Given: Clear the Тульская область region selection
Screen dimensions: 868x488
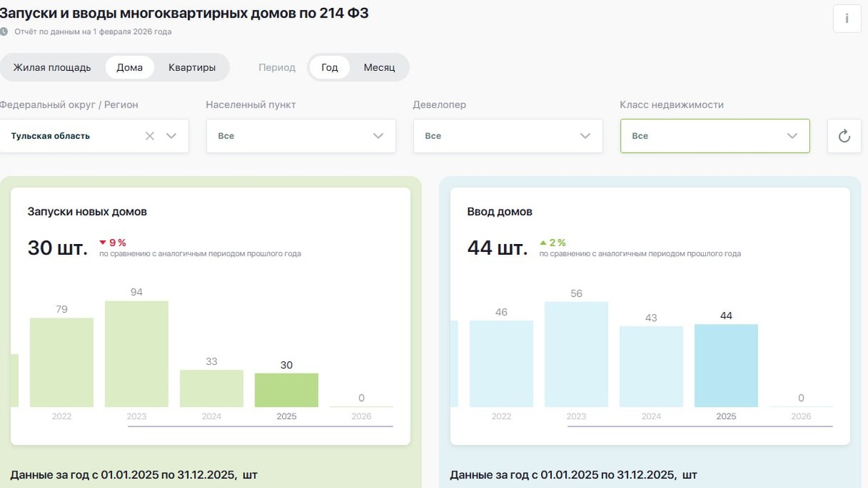Looking at the screenshot, I should click(x=150, y=136).
